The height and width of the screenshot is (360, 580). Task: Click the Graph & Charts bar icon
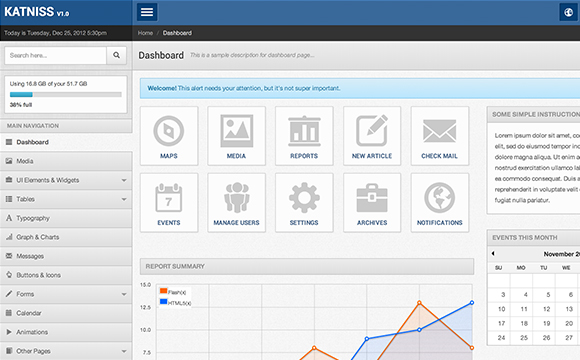point(9,237)
